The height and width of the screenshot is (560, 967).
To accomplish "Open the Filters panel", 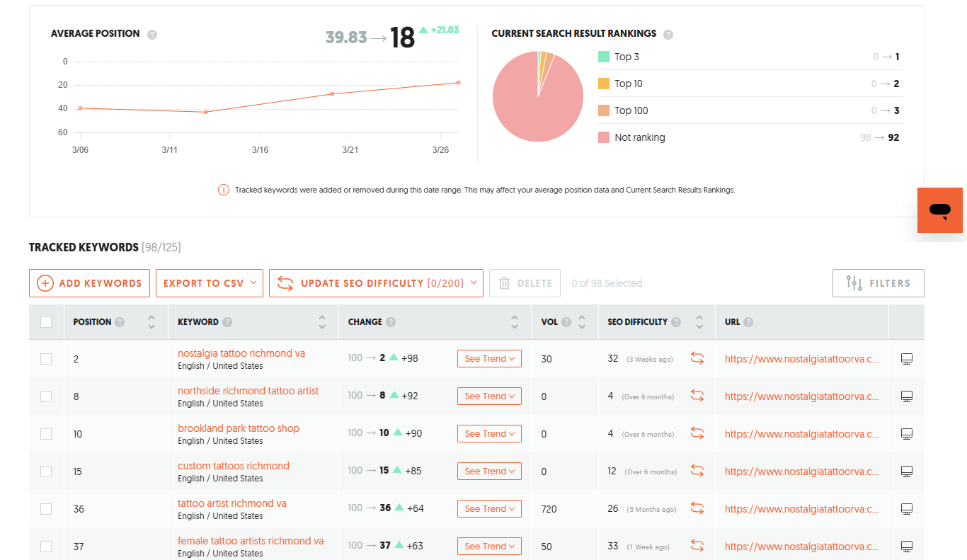I will point(878,283).
